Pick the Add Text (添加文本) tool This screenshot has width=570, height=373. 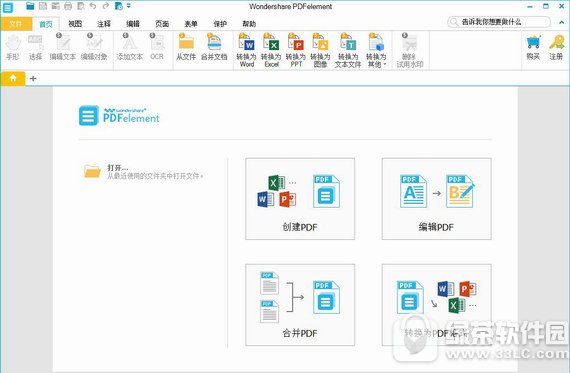(129, 48)
